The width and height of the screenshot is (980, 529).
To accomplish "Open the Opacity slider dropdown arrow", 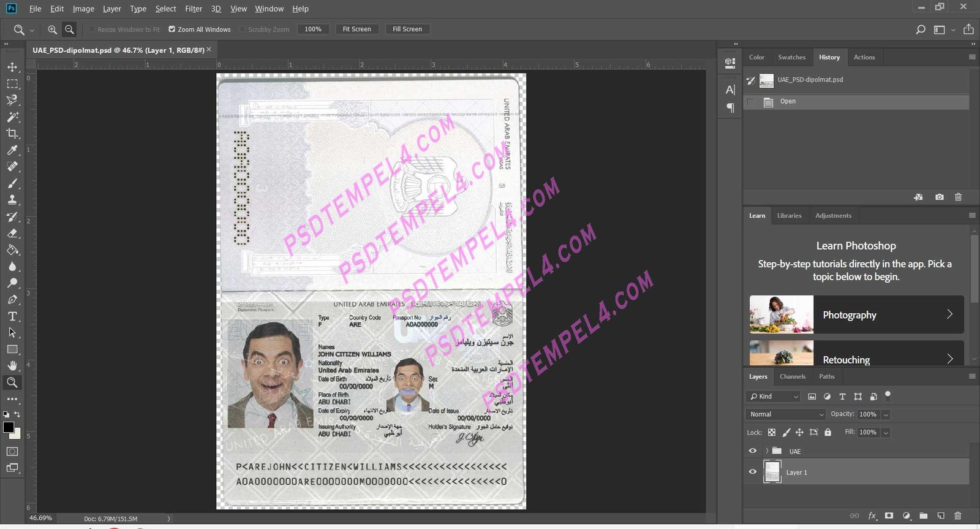I will (886, 415).
